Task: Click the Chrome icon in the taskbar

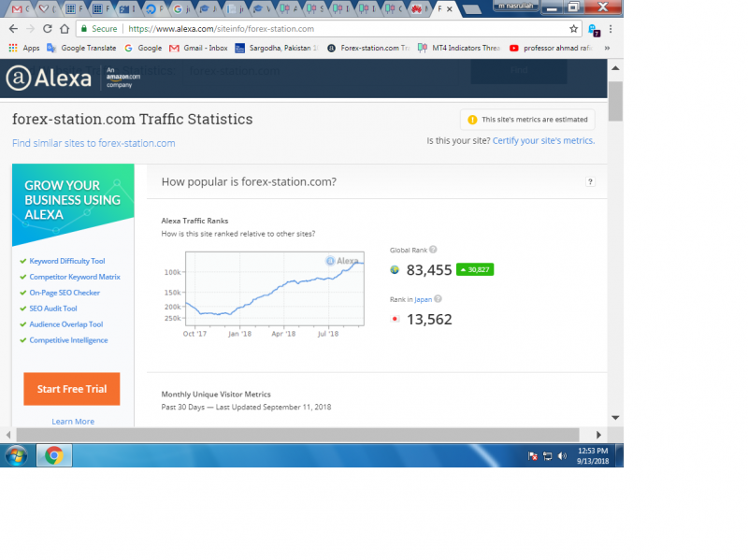Action: click(54, 456)
